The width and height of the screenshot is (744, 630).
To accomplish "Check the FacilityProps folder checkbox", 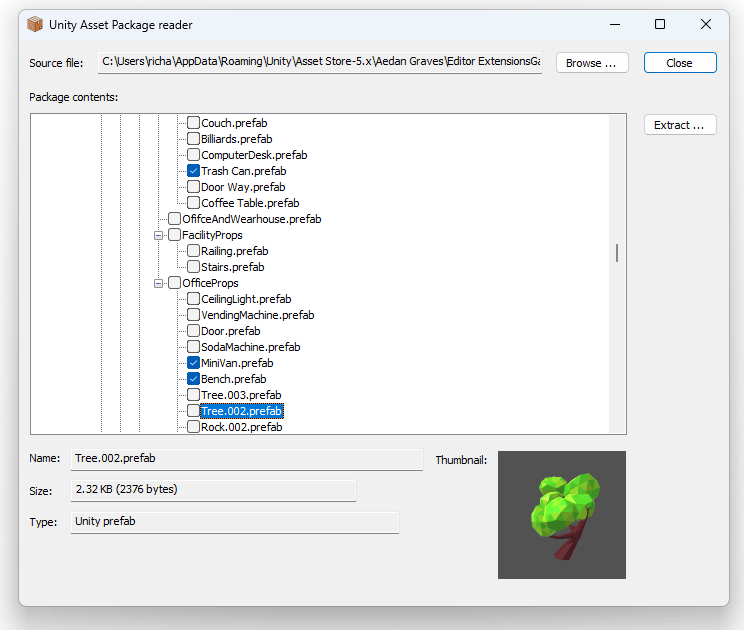I will click(x=175, y=235).
